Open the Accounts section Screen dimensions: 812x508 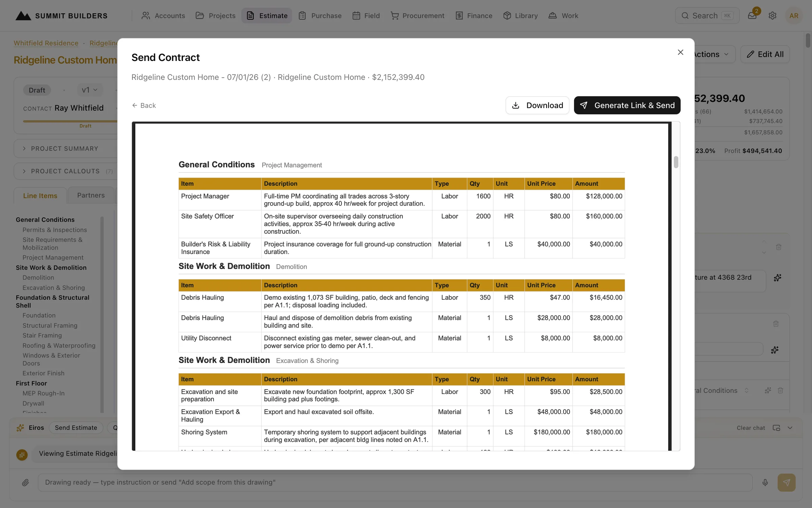[x=163, y=16]
